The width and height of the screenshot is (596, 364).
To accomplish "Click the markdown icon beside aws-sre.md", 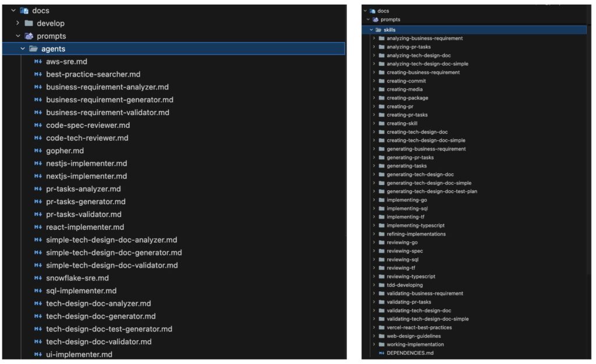I will coord(38,62).
